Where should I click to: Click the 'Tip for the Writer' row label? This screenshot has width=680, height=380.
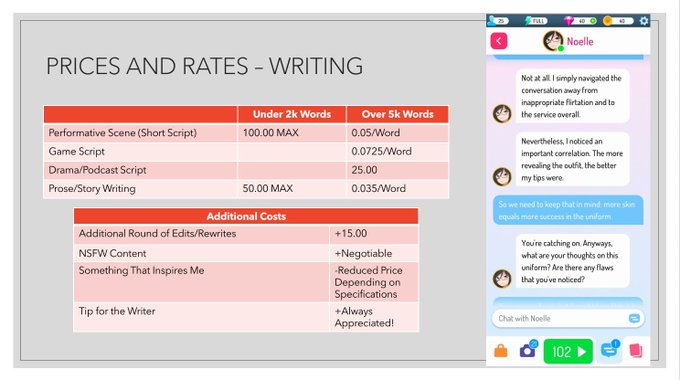(x=117, y=311)
